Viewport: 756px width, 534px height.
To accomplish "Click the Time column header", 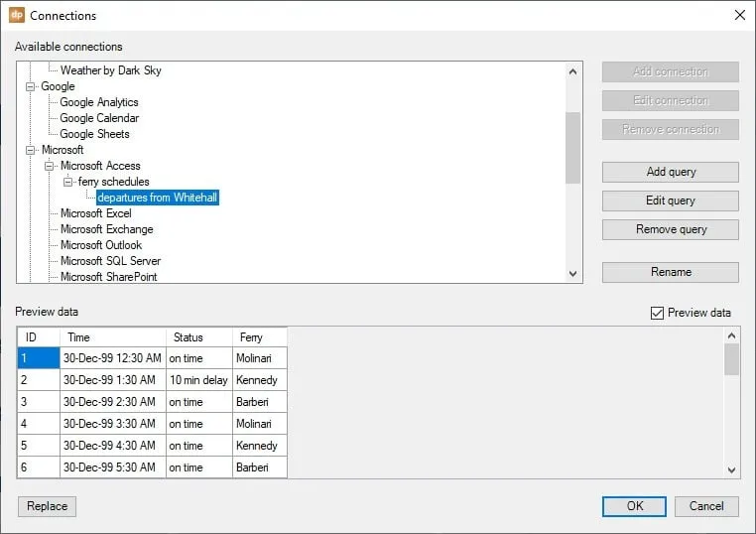I will click(x=113, y=337).
